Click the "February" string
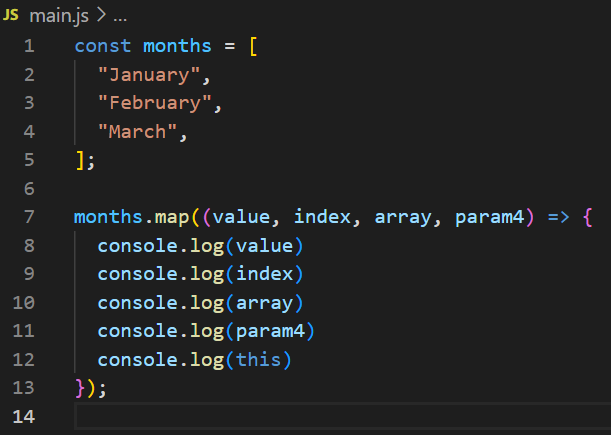Viewport: 611px width, 435px height. click(155, 103)
